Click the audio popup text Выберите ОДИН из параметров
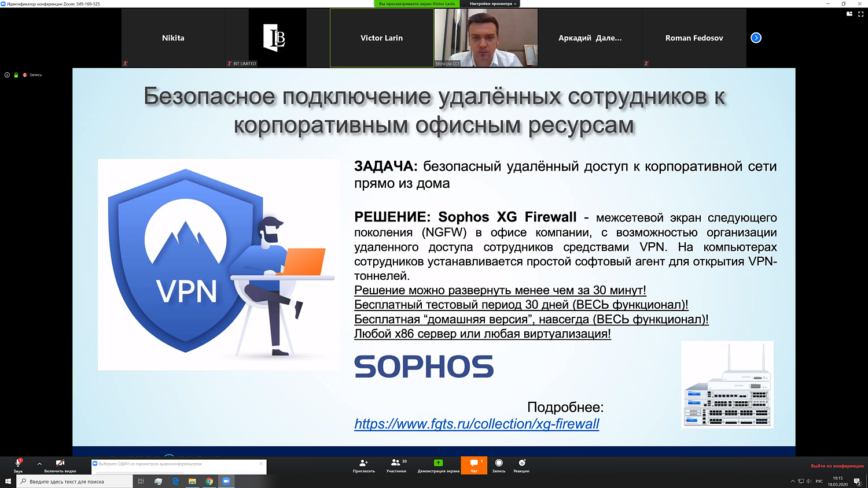The height and width of the screenshot is (488, 868). pos(150,464)
